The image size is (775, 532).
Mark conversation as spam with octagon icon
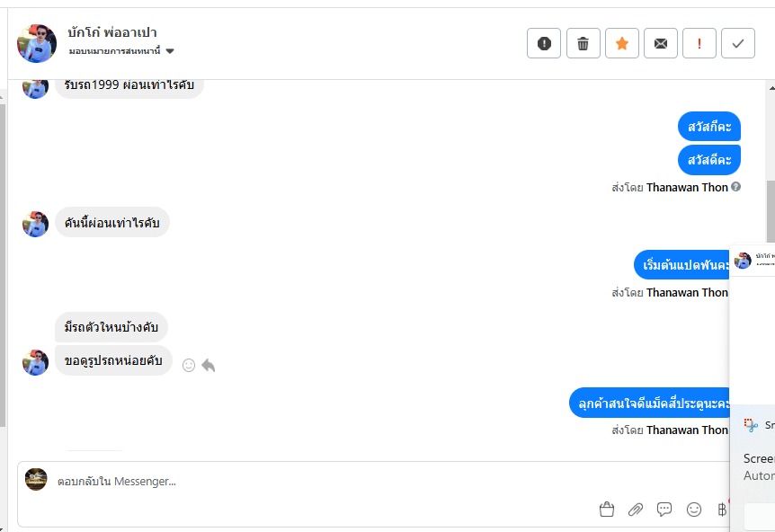pyautogui.click(x=544, y=43)
